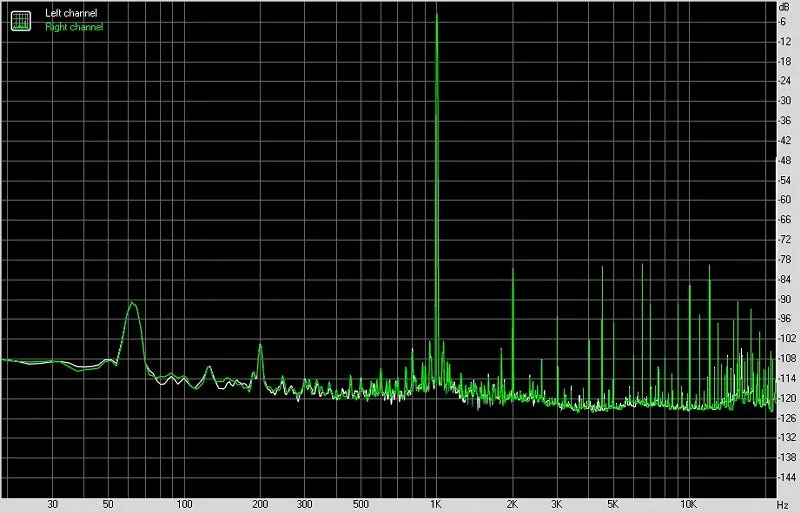The width and height of the screenshot is (800, 513).
Task: Click the 10K frequency axis label
Action: [689, 504]
